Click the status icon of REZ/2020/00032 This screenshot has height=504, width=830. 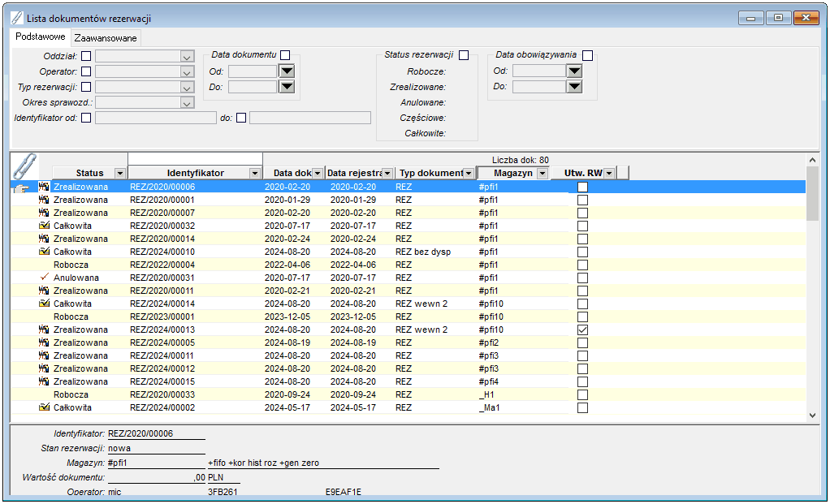[45, 226]
